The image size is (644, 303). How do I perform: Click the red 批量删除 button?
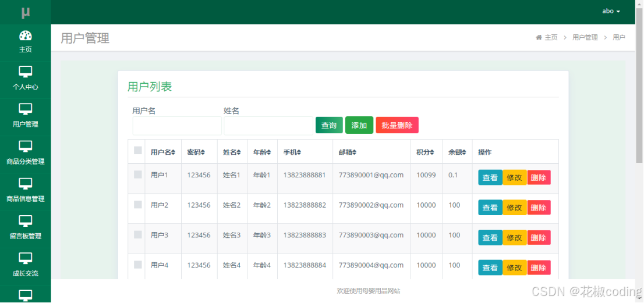(397, 125)
